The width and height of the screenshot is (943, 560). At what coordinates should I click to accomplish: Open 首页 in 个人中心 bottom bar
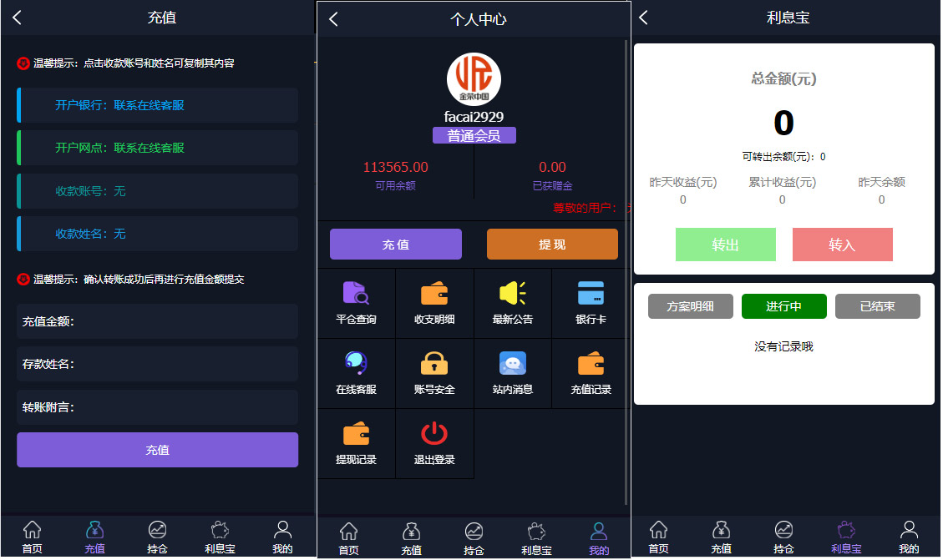[x=348, y=538]
